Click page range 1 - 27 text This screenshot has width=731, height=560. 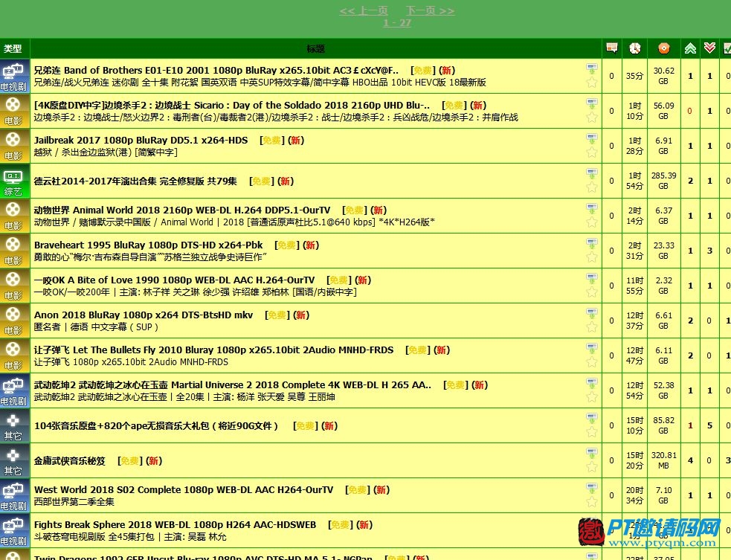397,23
